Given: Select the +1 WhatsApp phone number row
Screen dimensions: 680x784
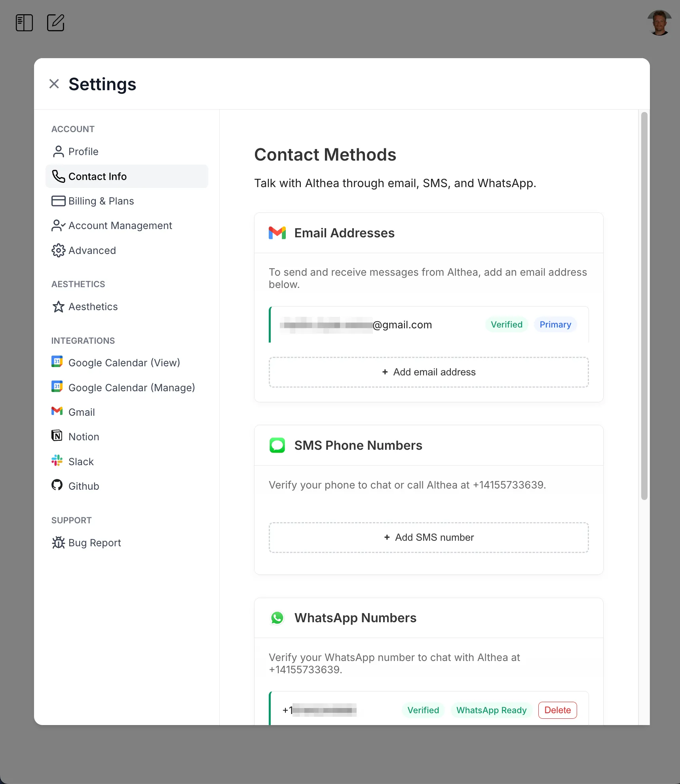Looking at the screenshot, I should point(429,708).
